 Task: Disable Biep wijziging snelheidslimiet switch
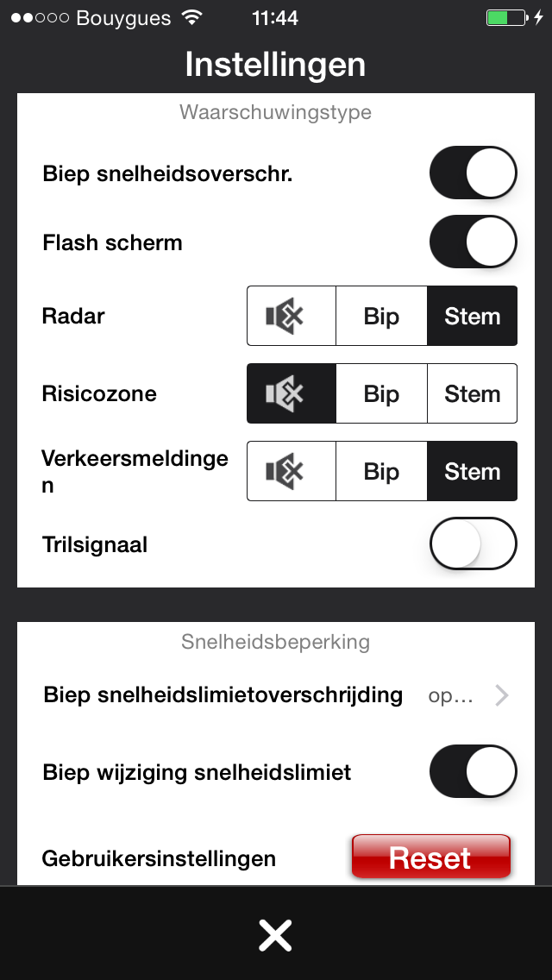[473, 771]
